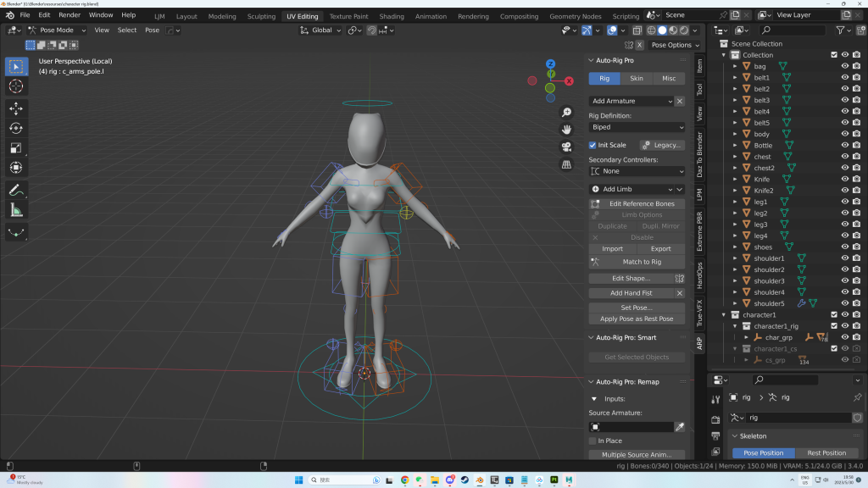The width and height of the screenshot is (868, 488).
Task: Select the Measure tool
Action: click(16, 210)
